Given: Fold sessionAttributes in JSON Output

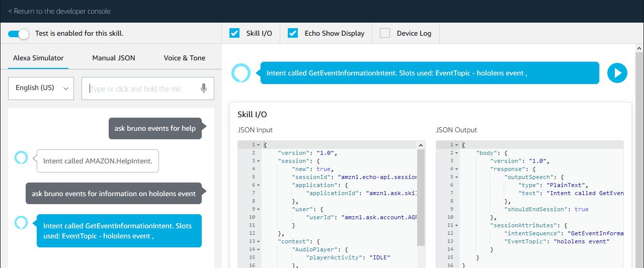Looking at the screenshot, I should pyautogui.click(x=456, y=225).
